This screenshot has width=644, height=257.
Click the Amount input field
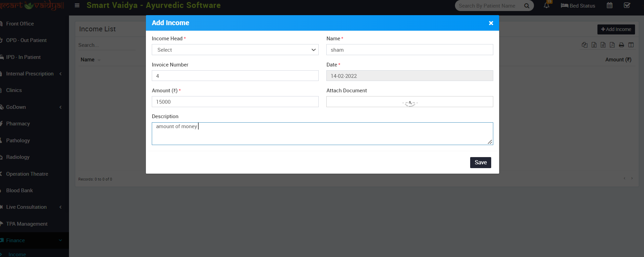point(235,102)
